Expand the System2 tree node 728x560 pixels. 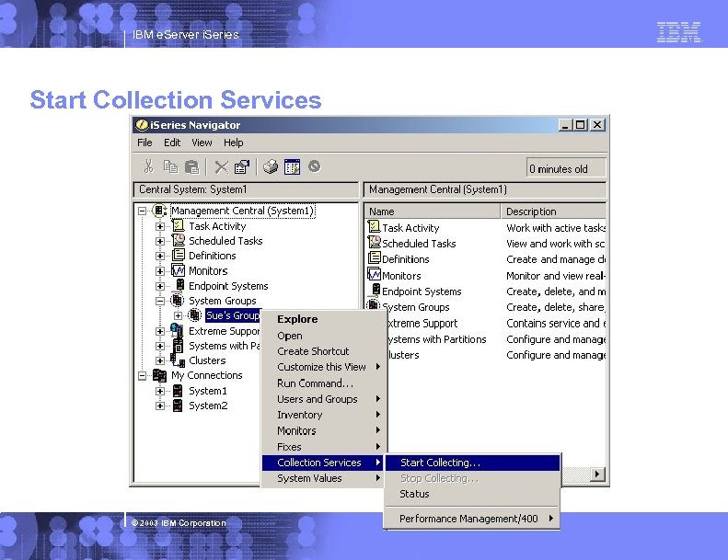pos(160,406)
